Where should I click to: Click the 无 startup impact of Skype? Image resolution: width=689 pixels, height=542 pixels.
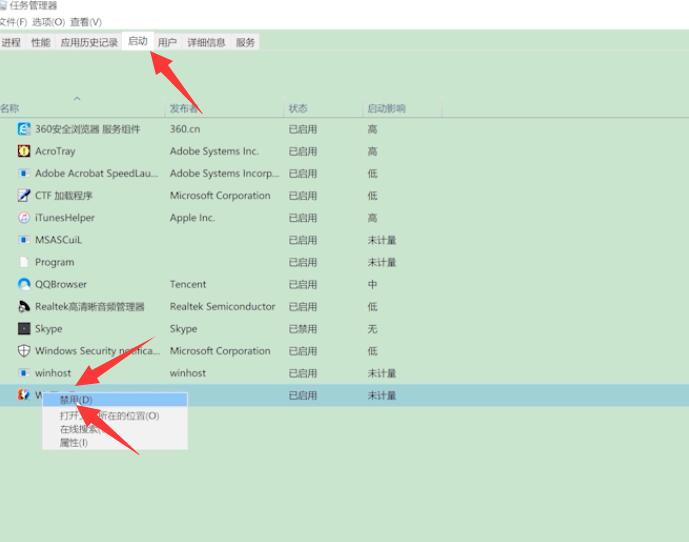click(x=372, y=329)
